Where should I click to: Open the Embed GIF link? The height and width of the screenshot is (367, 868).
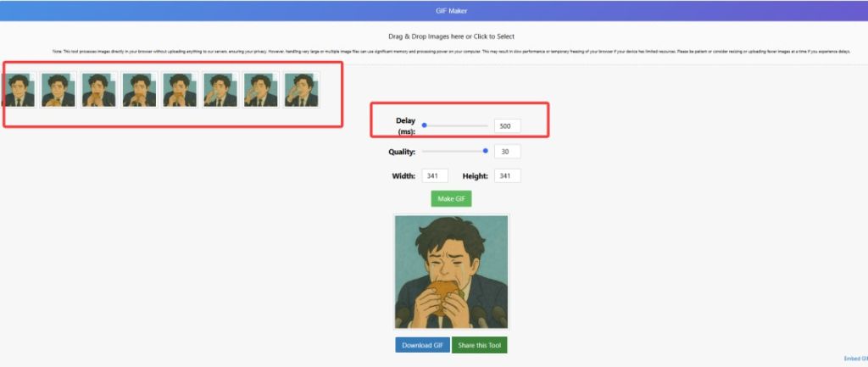click(855, 359)
